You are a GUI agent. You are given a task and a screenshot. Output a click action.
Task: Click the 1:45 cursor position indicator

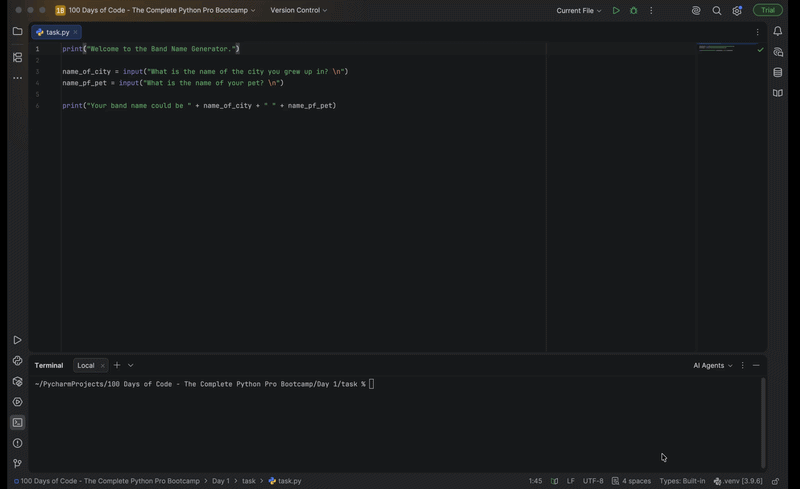pyautogui.click(x=535, y=481)
